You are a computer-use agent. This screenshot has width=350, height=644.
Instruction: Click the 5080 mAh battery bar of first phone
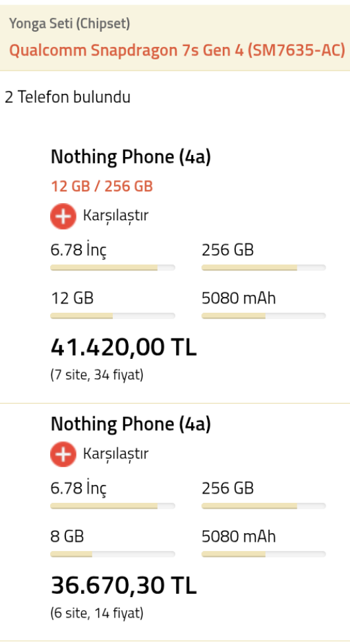tap(264, 316)
